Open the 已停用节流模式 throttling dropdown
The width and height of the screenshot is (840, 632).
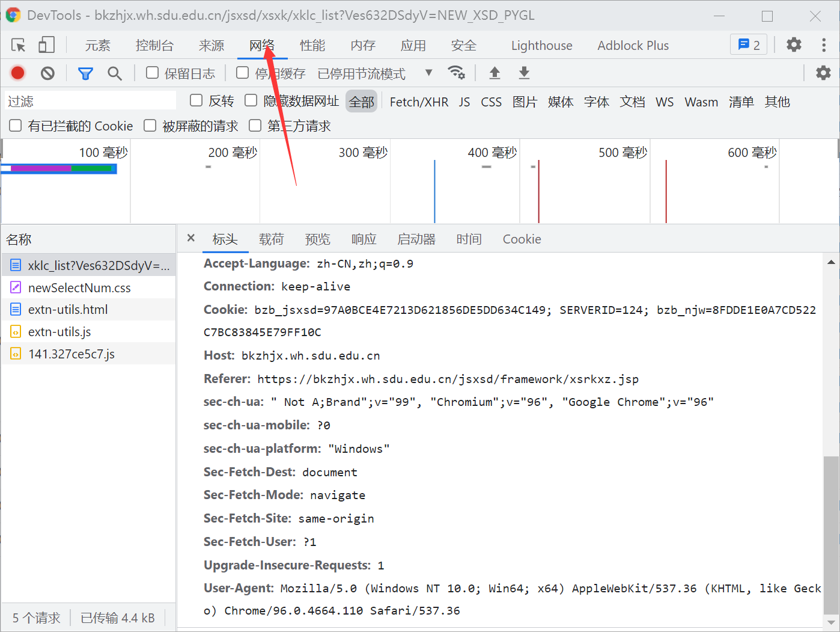click(374, 73)
